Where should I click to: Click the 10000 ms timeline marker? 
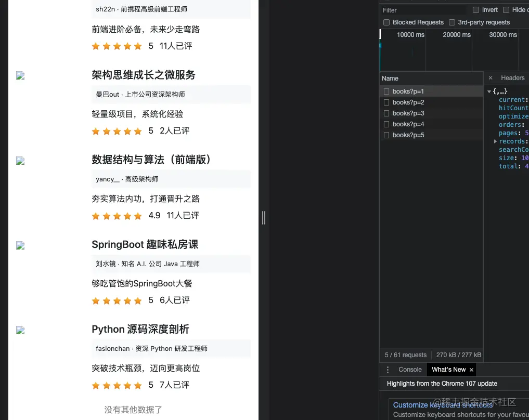410,35
